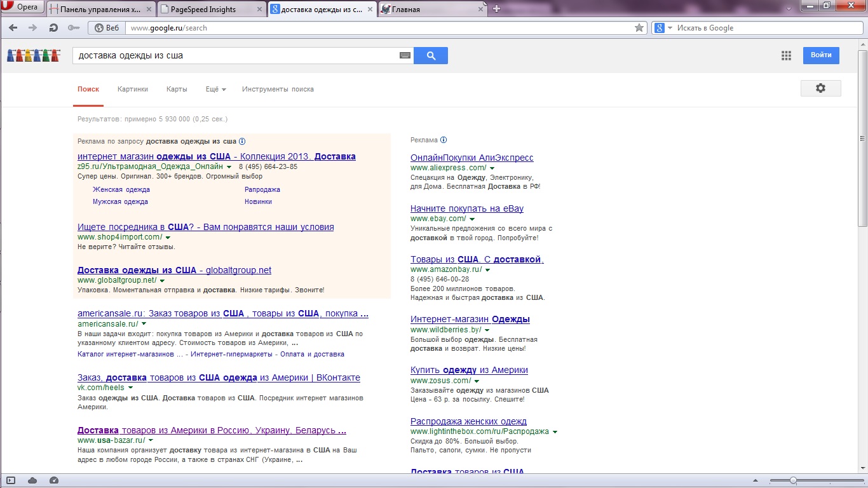The height and width of the screenshot is (488, 868).
Task: Open the 'Распродажа женских одежд' ad
Action: [468, 421]
